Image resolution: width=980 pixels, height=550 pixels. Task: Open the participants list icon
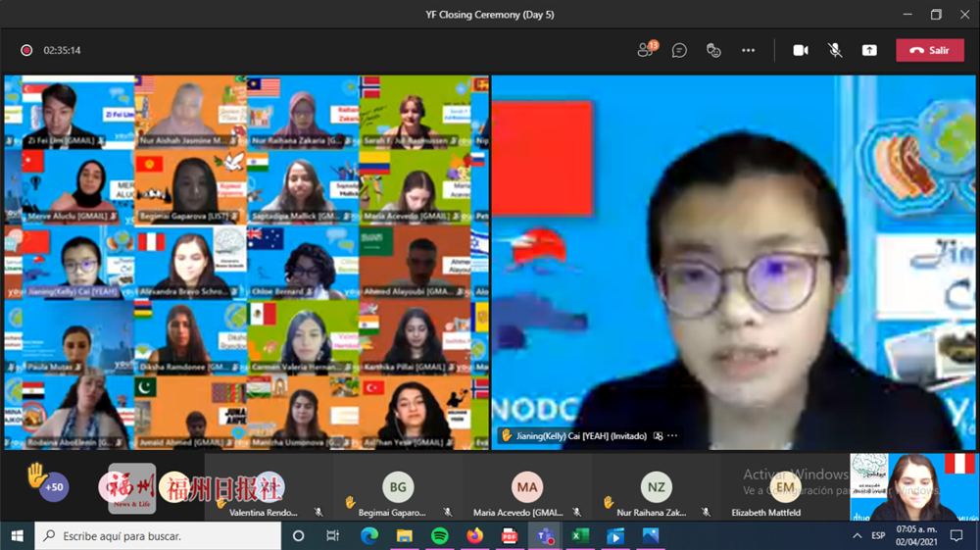point(646,50)
